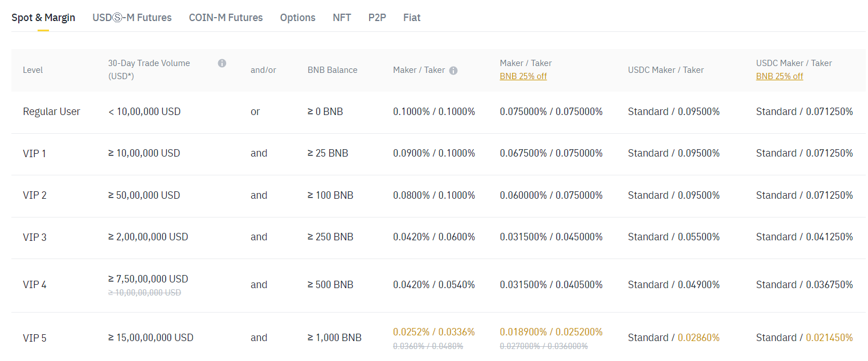This screenshot has height=361, width=868.
Task: Click the '≥ 1,000 BNB' balance cell
Action: tap(334, 338)
